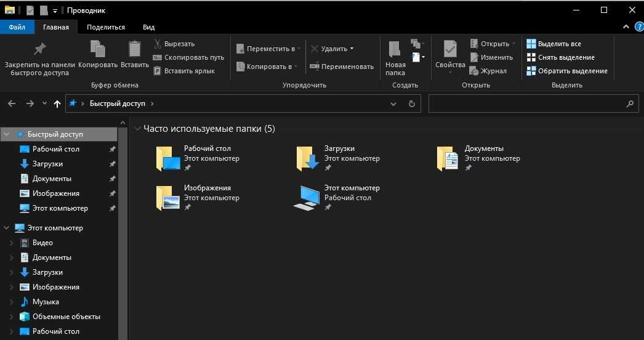
Task: Open the address bar history dropdown
Action: (x=394, y=104)
